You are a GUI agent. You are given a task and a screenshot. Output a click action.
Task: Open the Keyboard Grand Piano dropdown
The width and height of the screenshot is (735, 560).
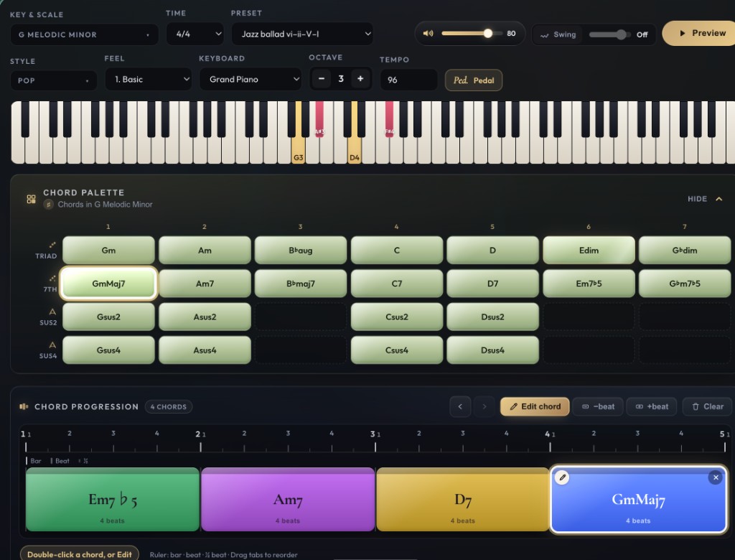click(251, 79)
